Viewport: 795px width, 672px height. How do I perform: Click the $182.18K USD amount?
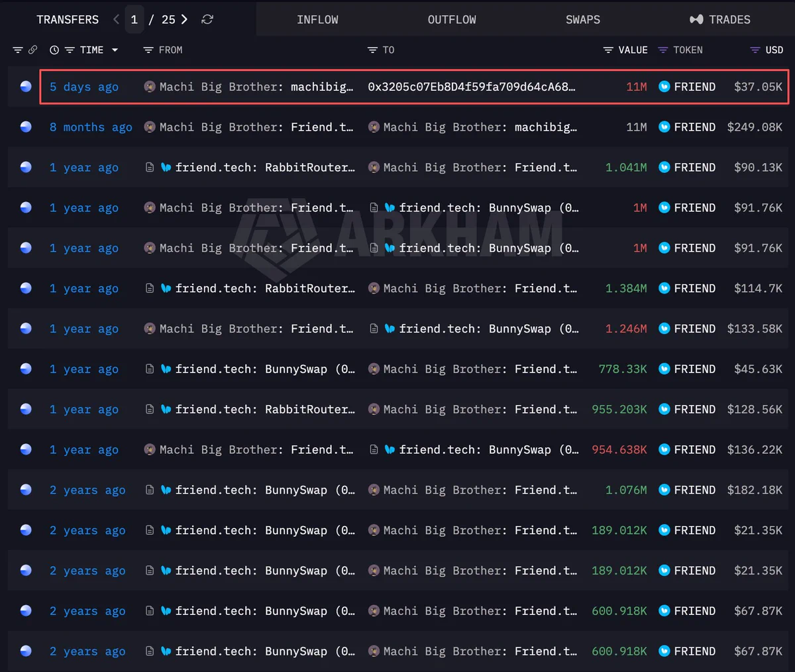[x=755, y=490]
